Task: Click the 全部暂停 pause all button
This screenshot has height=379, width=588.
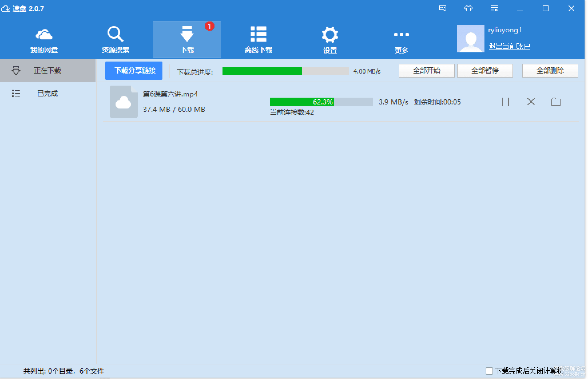Action: (x=485, y=71)
